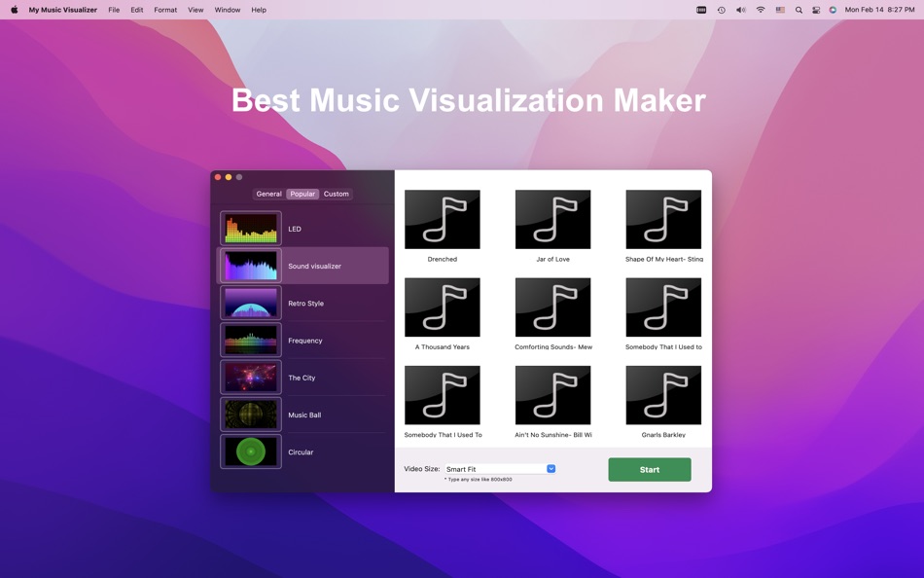Click the A Thousand Years song title
Viewport: 924px width, 578px height.
442,346
